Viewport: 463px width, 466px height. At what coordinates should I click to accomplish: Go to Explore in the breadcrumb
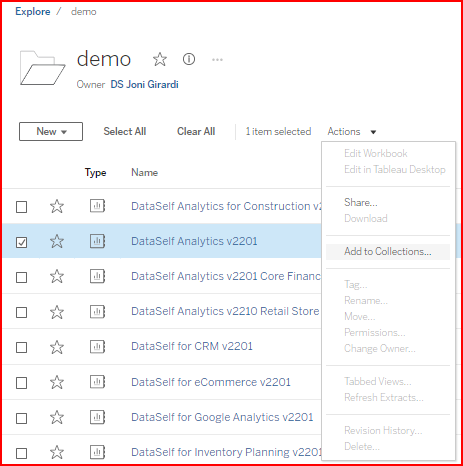coord(33,11)
